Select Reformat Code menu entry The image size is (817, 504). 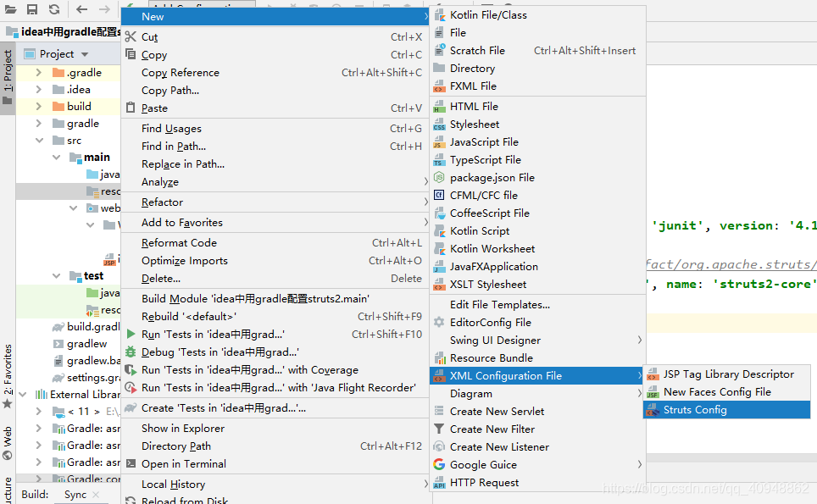click(x=275, y=242)
